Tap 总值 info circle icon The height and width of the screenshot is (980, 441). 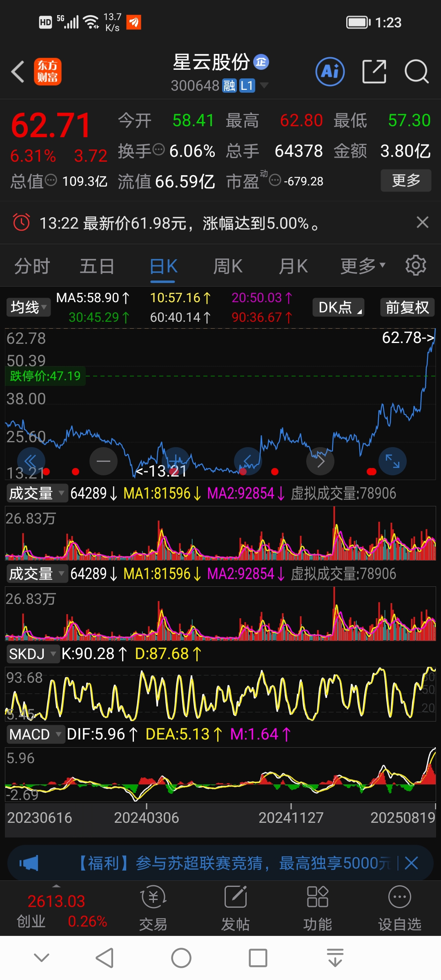(x=51, y=180)
